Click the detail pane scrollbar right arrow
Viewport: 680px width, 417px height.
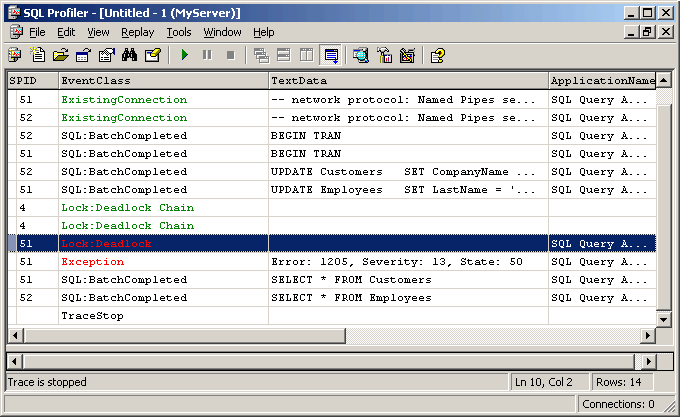(649, 362)
